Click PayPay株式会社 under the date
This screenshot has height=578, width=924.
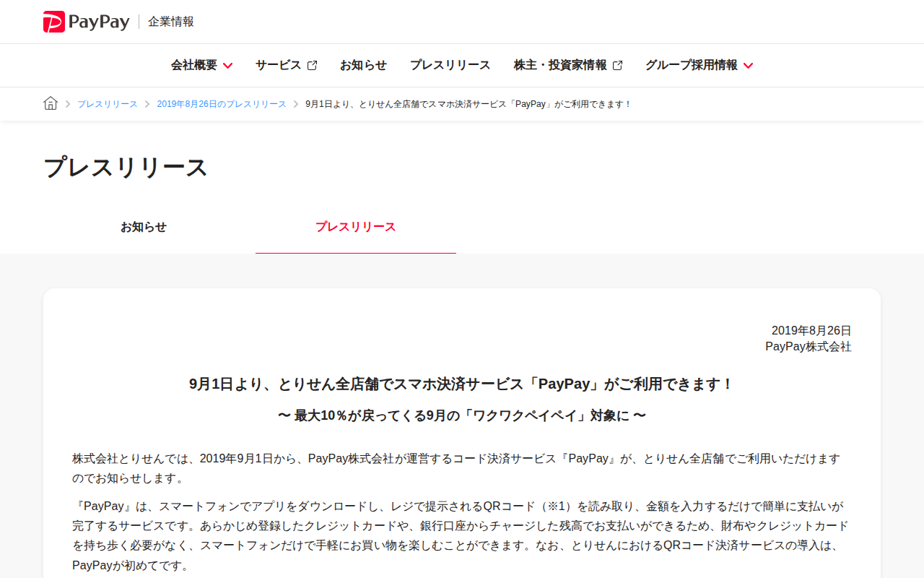(808, 347)
